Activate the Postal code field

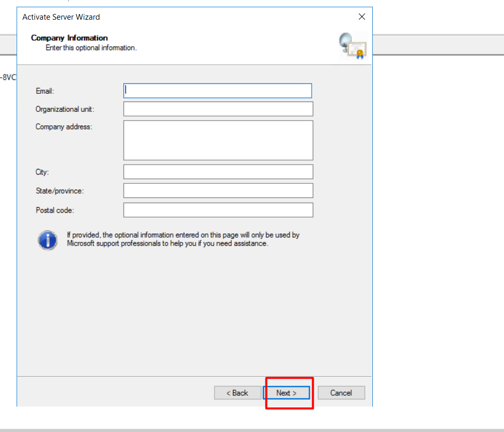(218, 210)
